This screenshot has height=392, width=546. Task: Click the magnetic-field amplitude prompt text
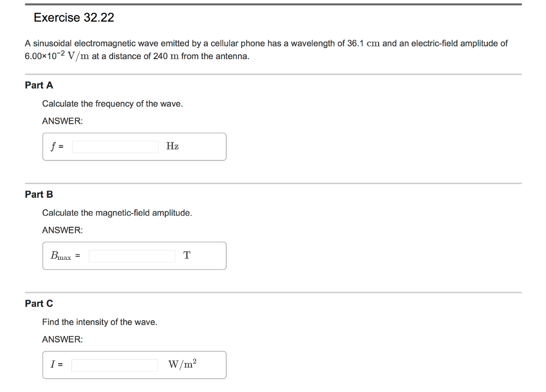[x=118, y=212]
